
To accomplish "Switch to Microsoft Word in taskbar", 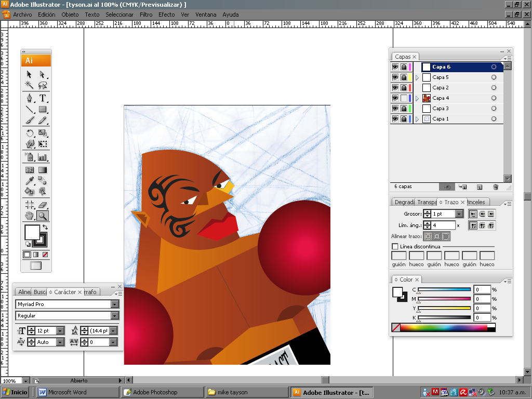I will (x=77, y=392).
